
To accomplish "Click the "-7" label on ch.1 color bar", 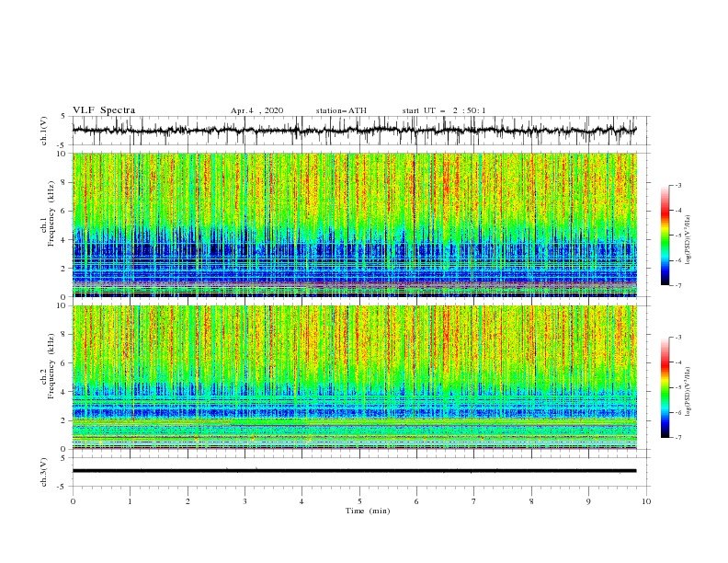I will [x=678, y=286].
